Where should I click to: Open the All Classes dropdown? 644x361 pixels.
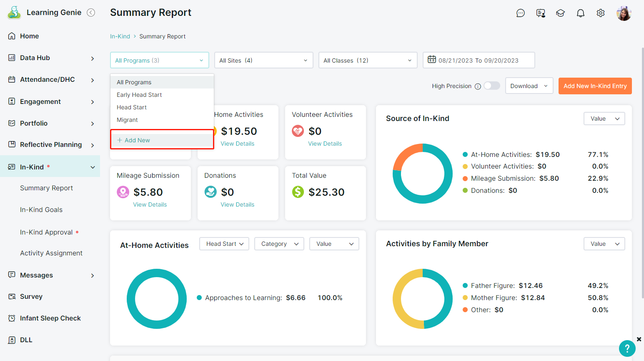click(x=368, y=61)
